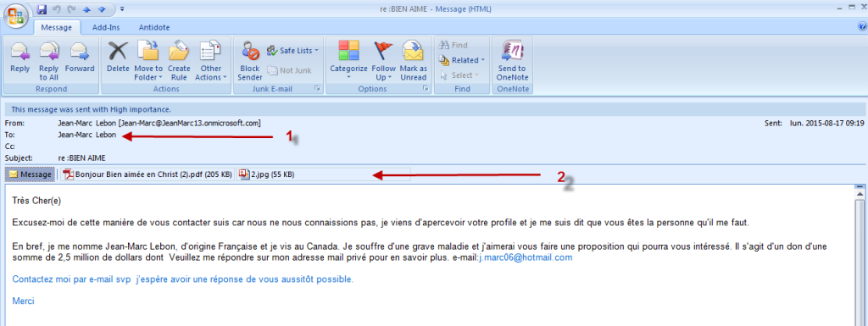Click the High importance info bar
This screenshot has width=868, height=326.
tap(434, 109)
